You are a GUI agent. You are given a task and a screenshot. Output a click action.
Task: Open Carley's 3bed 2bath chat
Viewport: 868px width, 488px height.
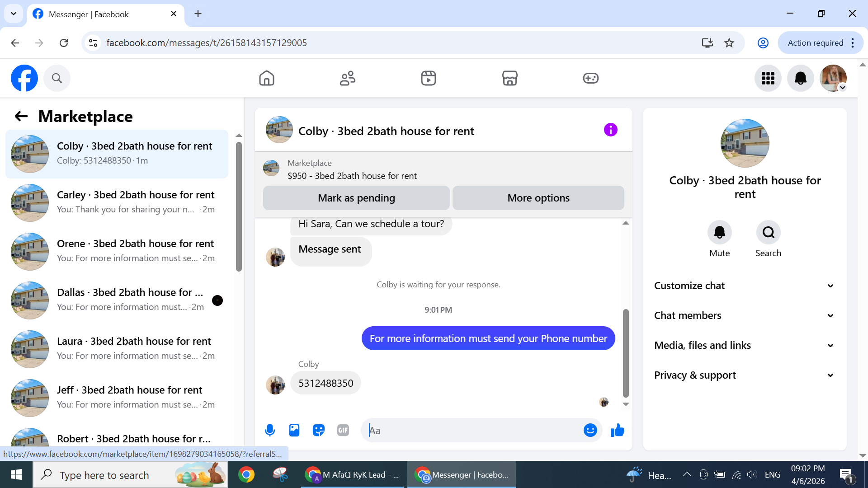pyautogui.click(x=117, y=202)
